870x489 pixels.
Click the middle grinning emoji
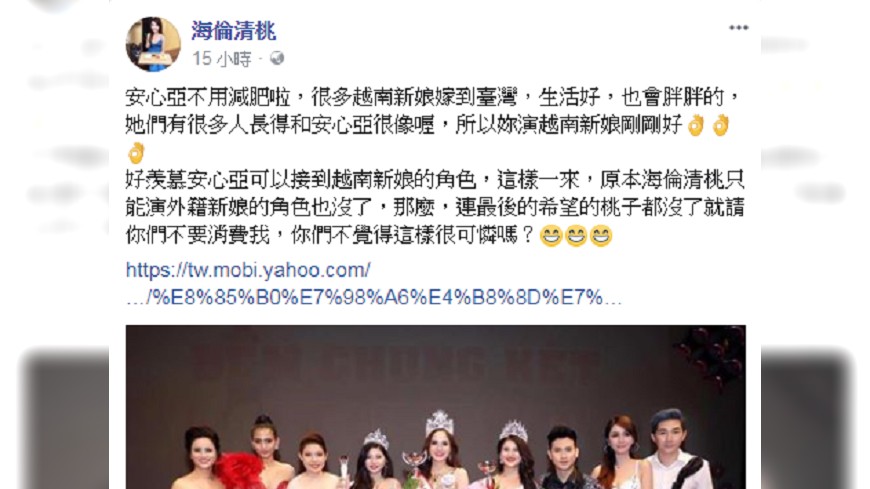576,236
